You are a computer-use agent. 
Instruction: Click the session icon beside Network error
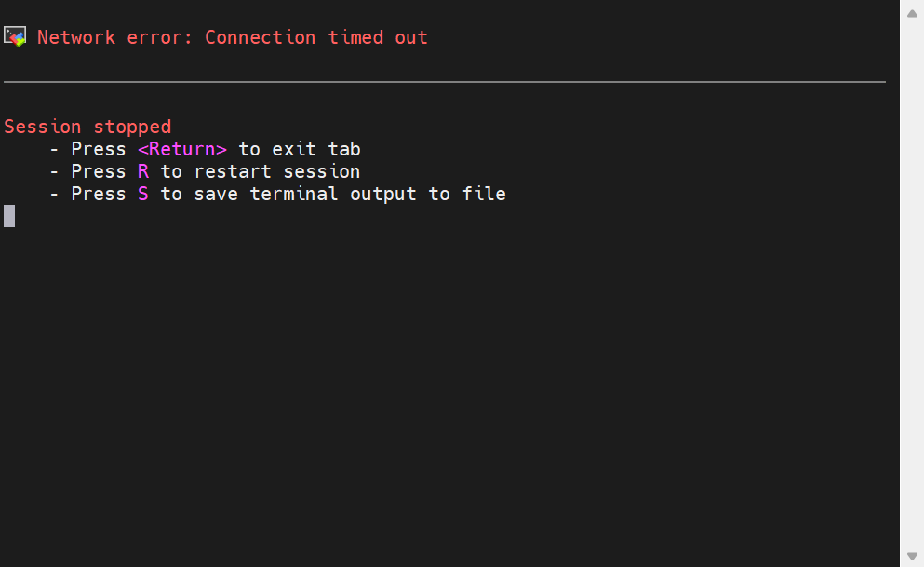(x=15, y=36)
